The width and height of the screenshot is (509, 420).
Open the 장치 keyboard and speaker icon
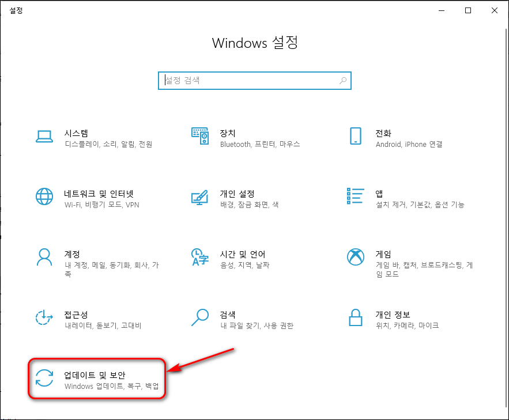click(x=199, y=136)
